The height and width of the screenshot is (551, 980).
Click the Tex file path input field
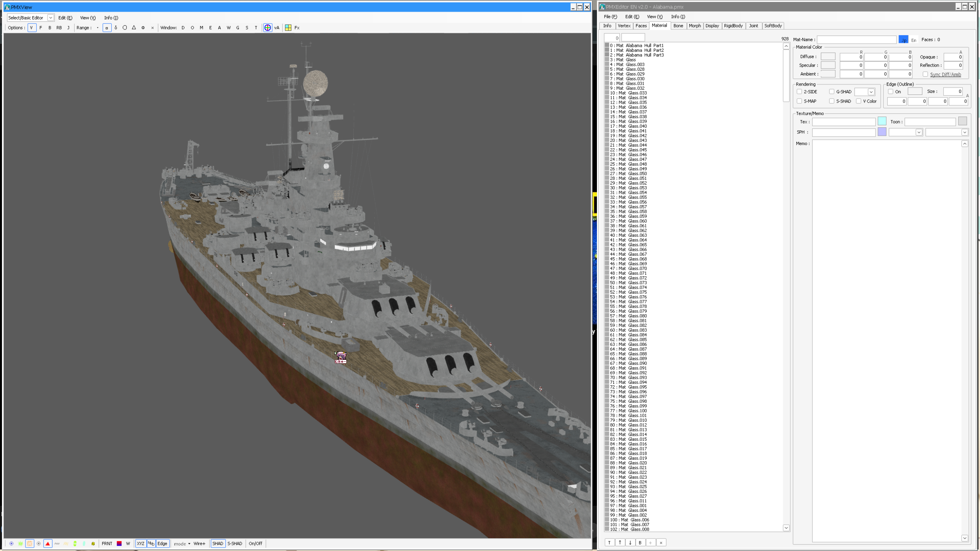point(844,122)
